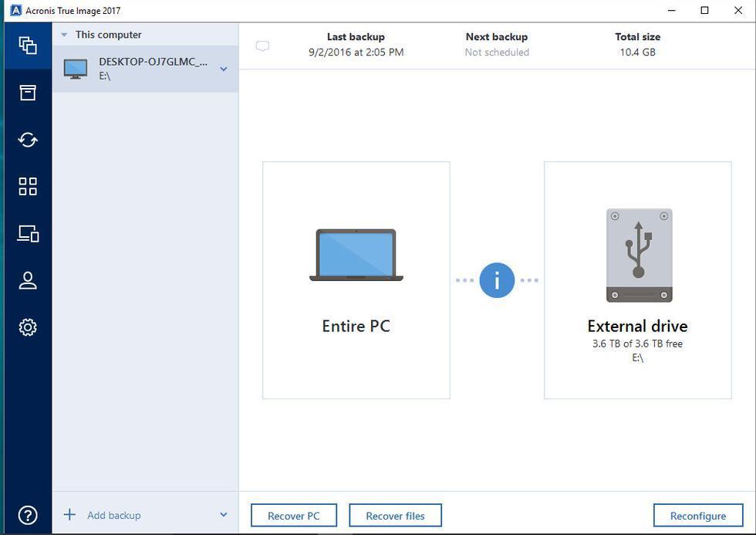Open the Archive section icon
Viewport: 756px width, 535px height.
pos(28,93)
